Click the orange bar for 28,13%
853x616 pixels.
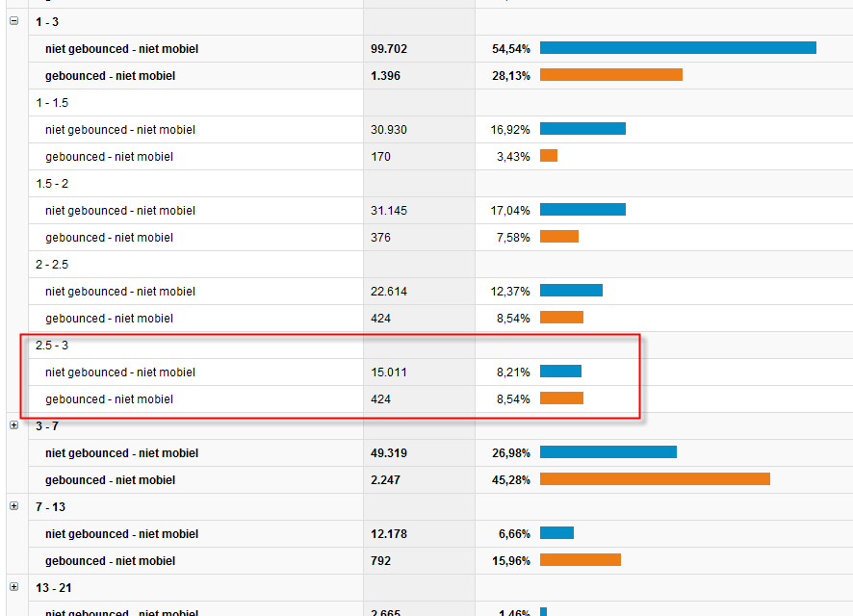610,75
